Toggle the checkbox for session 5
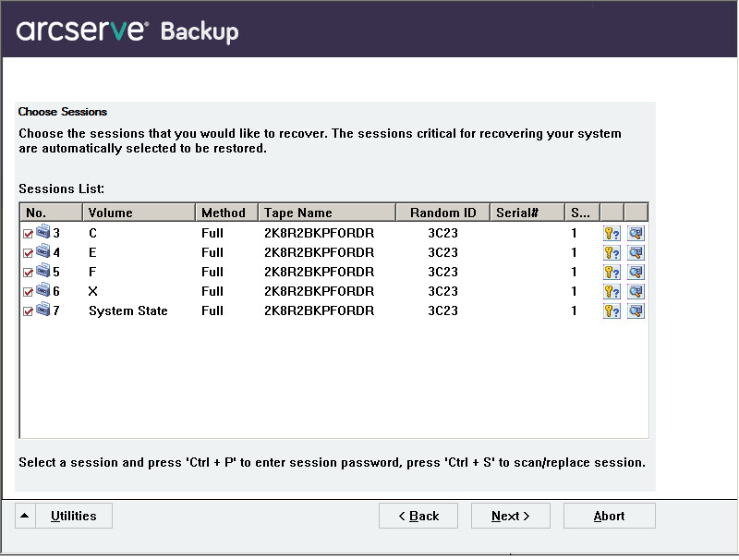The height and width of the screenshot is (560, 739). [x=29, y=273]
